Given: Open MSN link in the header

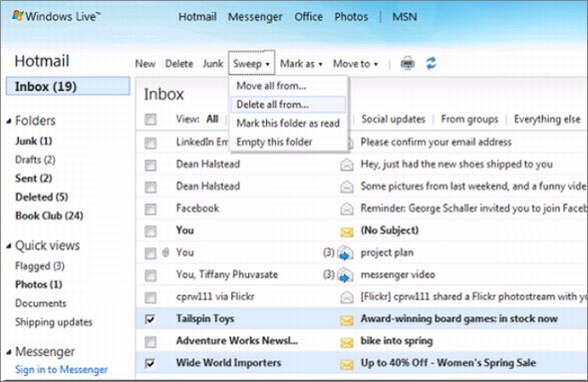Looking at the screenshot, I should click(x=405, y=17).
